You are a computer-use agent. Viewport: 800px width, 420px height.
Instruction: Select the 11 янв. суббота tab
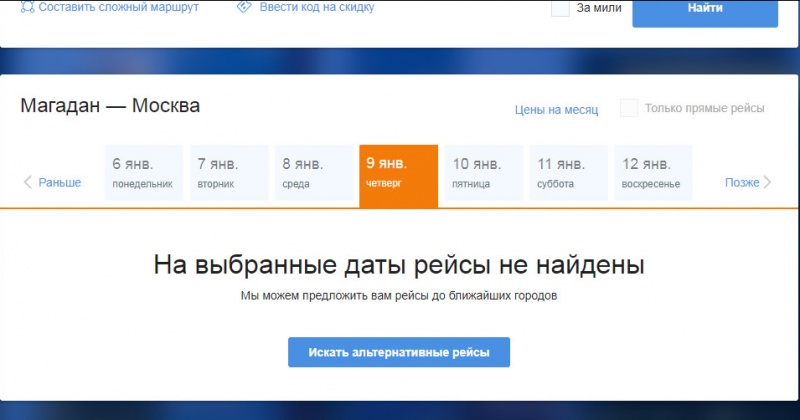[568, 173]
